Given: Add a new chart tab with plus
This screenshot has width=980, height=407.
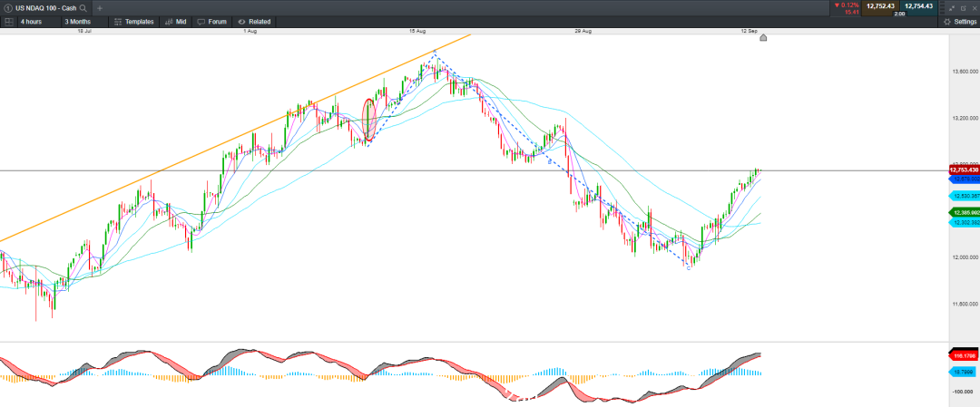Looking at the screenshot, I should [x=100, y=8].
